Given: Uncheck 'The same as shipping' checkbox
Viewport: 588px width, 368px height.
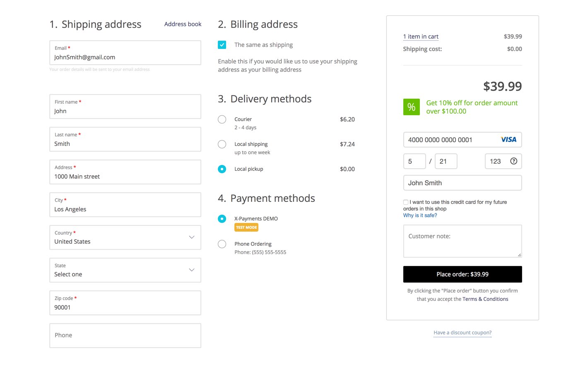Looking at the screenshot, I should [222, 44].
